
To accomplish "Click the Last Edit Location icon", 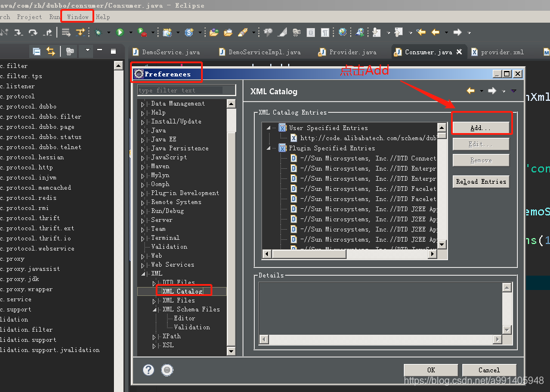I will [421, 32].
